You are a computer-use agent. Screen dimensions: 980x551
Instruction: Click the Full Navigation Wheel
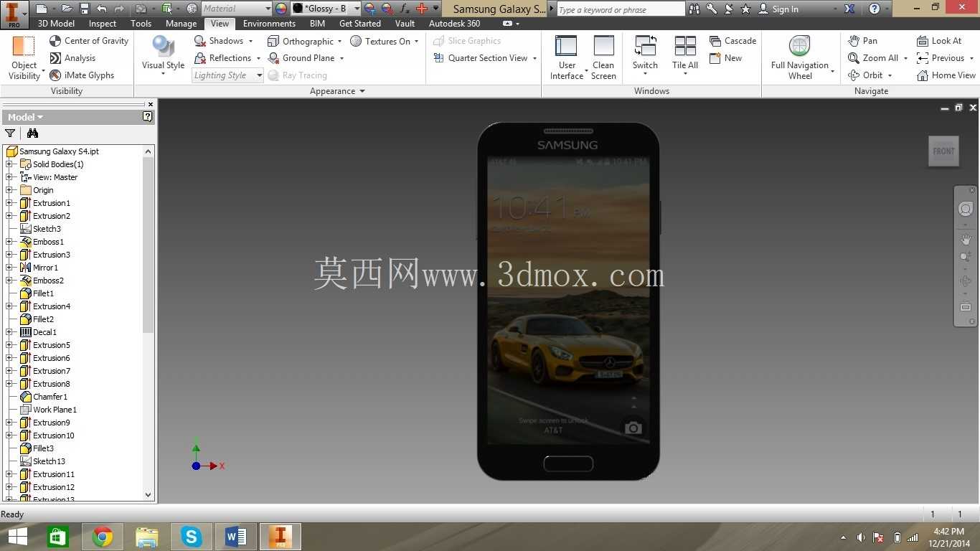(x=800, y=58)
